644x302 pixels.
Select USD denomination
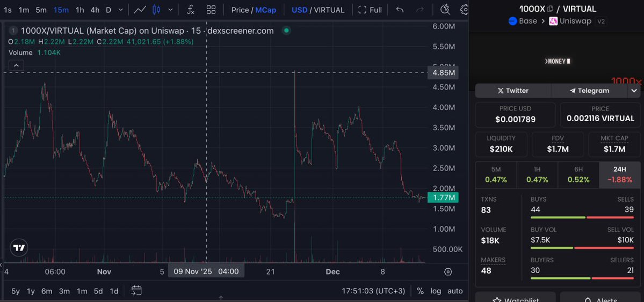click(x=299, y=10)
